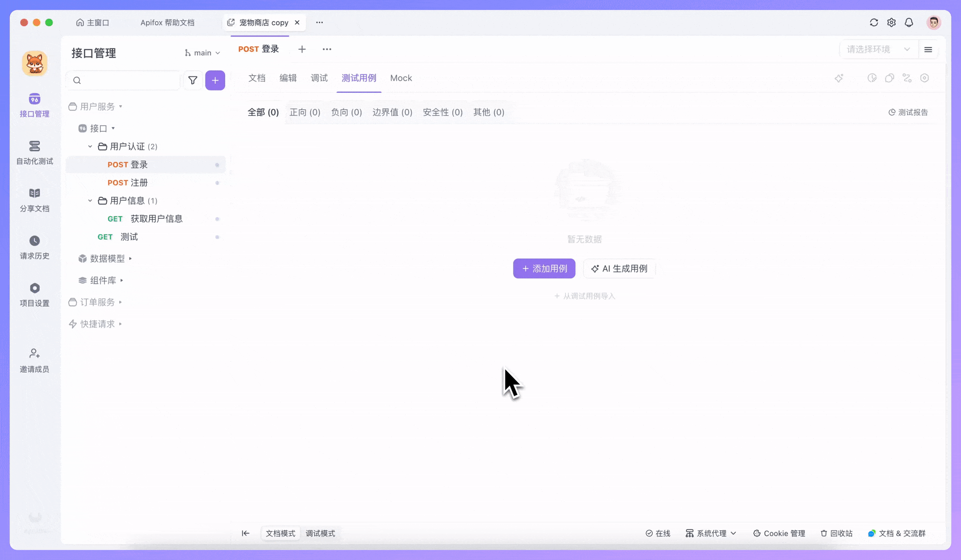Screen dimensions: 961x560
Task: Open the AI assistant sparkle icon above tabs
Action: click(x=839, y=78)
